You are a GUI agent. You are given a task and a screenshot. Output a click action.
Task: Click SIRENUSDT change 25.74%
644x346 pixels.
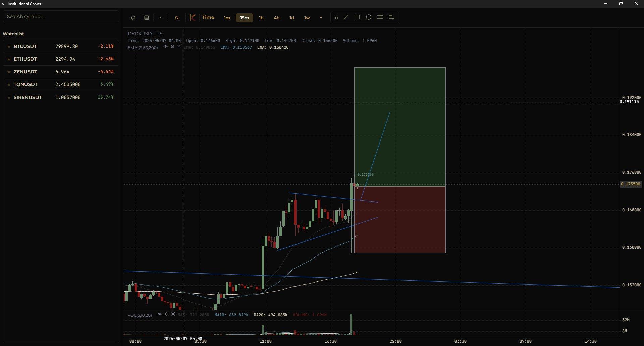[x=105, y=97]
